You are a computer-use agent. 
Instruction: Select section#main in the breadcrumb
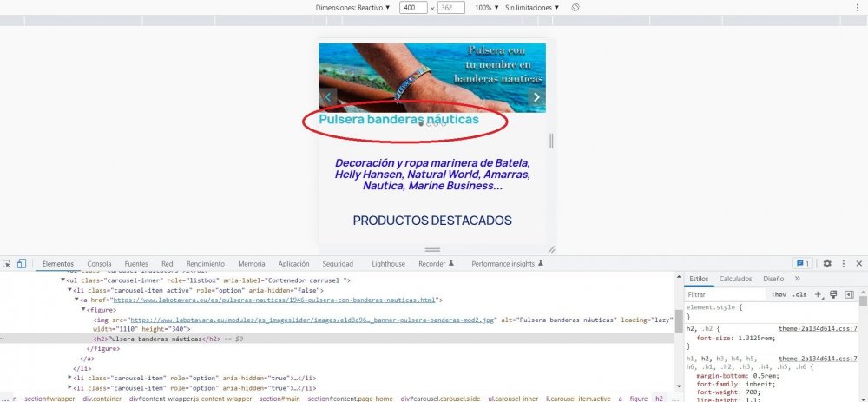click(x=279, y=399)
